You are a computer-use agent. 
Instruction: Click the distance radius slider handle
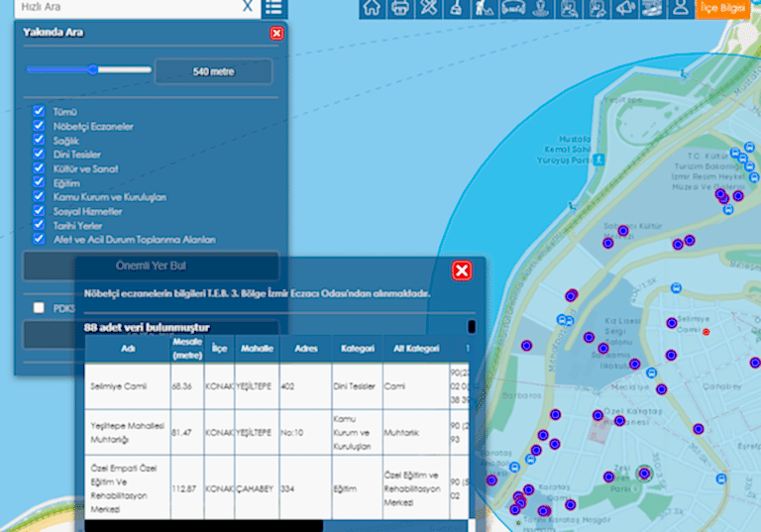click(93, 69)
